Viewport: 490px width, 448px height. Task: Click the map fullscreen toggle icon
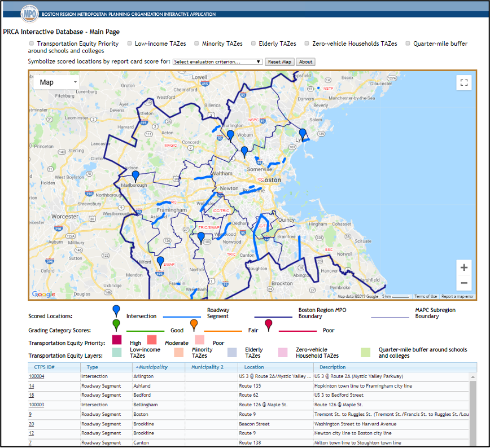coord(464,83)
